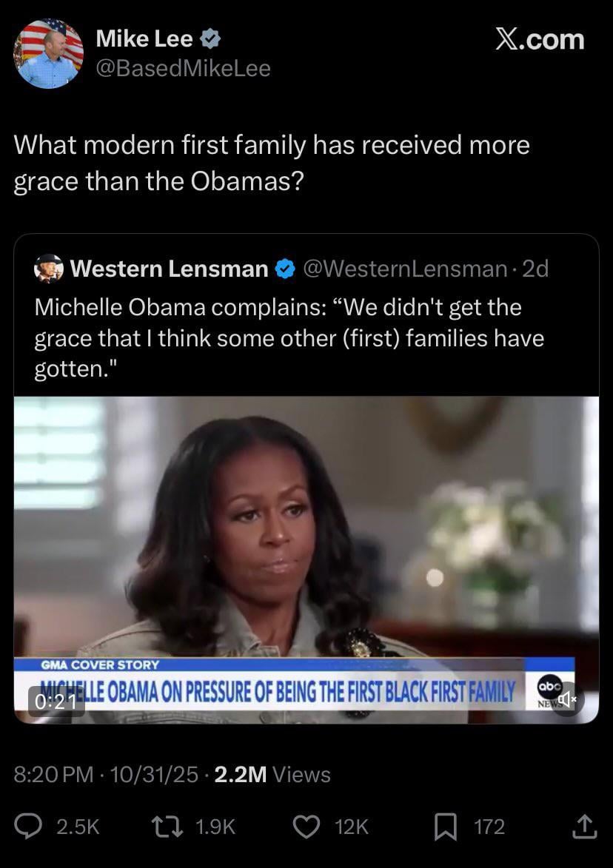Bookmark this post

pyautogui.click(x=446, y=827)
